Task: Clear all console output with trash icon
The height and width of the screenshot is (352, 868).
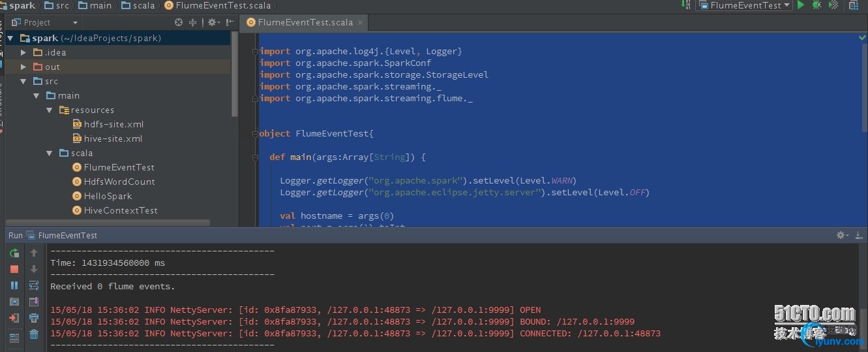Action: pyautogui.click(x=34, y=334)
